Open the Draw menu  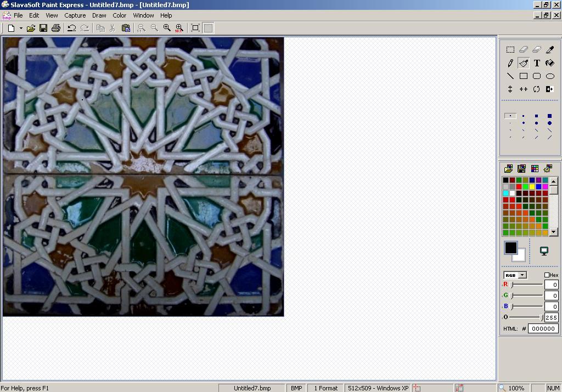[99, 15]
